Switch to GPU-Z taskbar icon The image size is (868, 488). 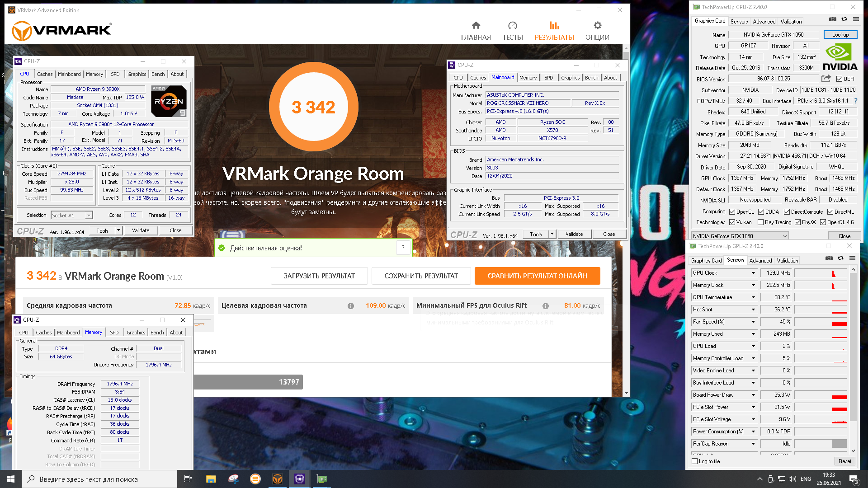pyautogui.click(x=321, y=479)
